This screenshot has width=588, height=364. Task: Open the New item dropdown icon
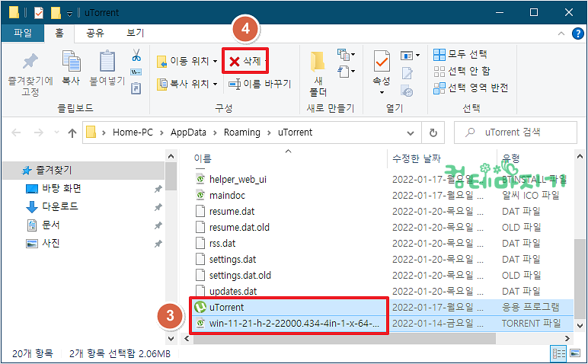tap(346, 55)
